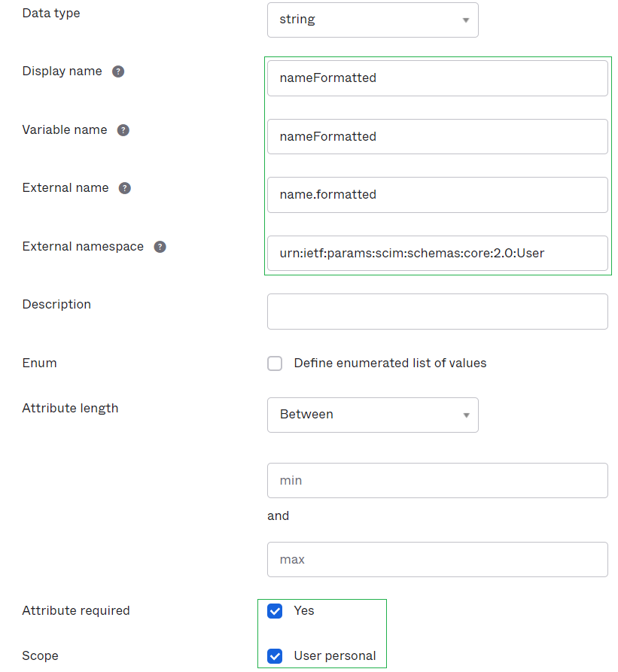This screenshot has width=618, height=672.
Task: Click the Data type label text
Action: click(51, 14)
